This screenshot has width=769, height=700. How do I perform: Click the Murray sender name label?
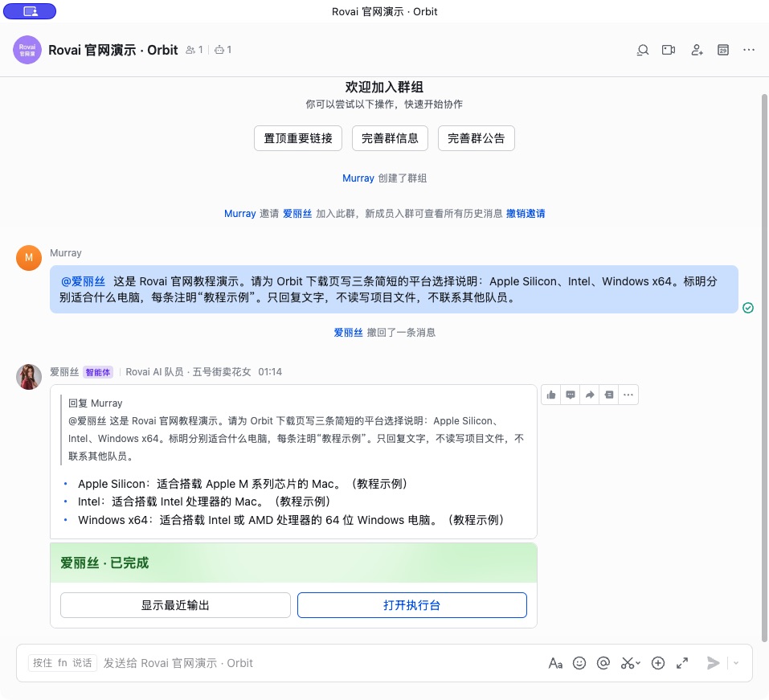tap(66, 253)
